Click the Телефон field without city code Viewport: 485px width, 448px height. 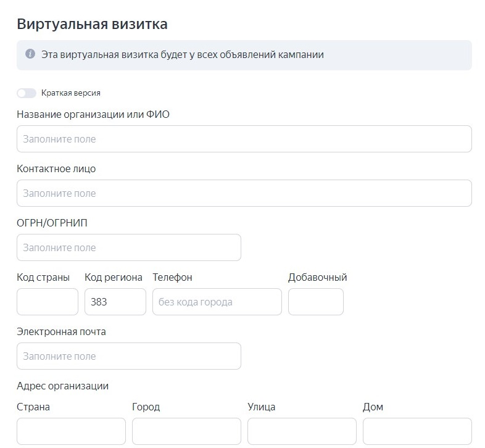(x=217, y=302)
